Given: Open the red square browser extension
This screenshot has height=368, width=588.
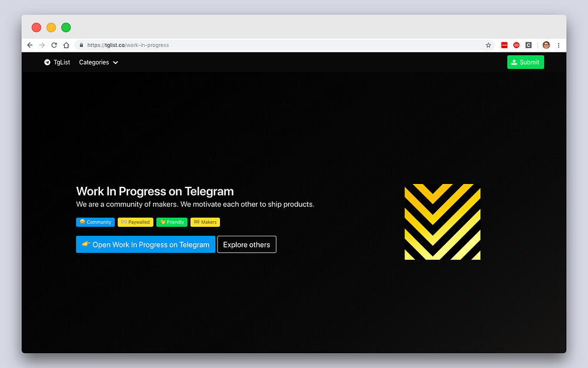Looking at the screenshot, I should click(x=505, y=45).
